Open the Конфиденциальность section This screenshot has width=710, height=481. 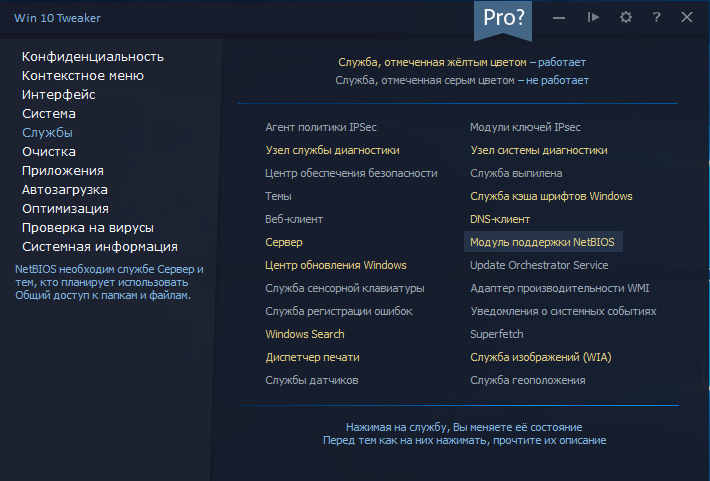click(x=93, y=57)
